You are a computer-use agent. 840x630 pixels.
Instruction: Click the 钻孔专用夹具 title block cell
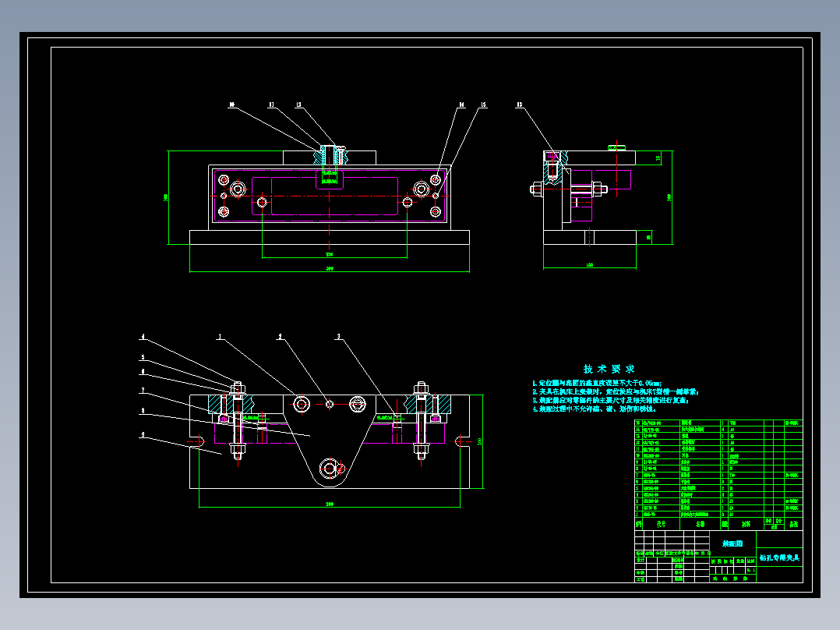point(779,557)
